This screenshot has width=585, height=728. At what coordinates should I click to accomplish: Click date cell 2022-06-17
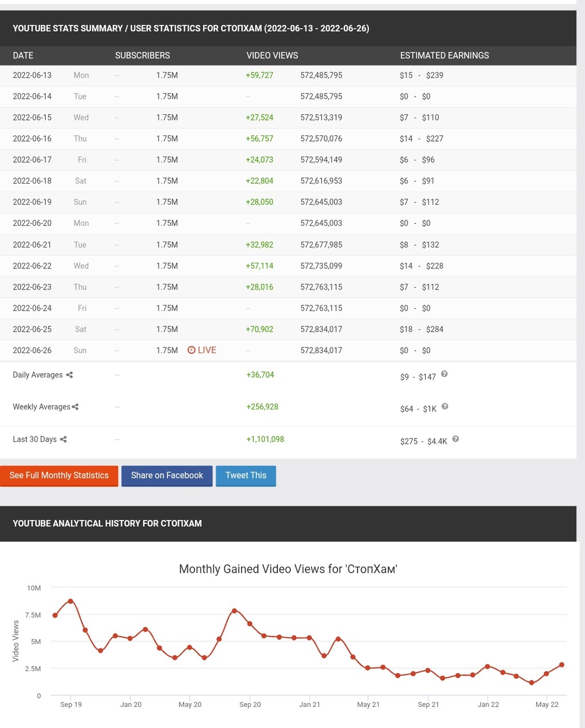[32, 160]
